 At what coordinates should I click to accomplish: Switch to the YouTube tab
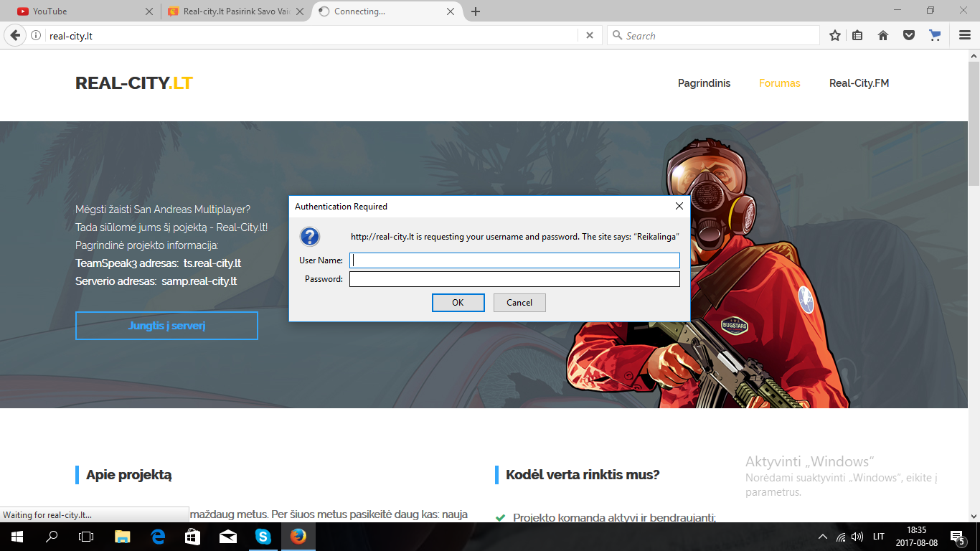click(x=85, y=11)
